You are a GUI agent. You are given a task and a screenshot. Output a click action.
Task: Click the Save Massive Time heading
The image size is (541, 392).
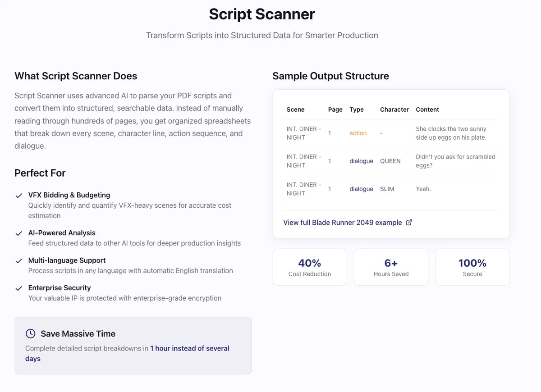coord(78,333)
